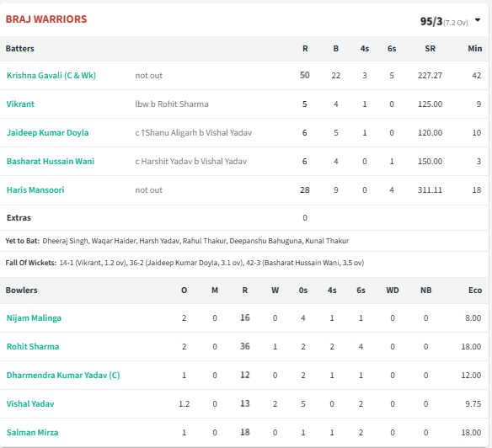Open Salman Mirza bowler profile
492x448 pixels.
32,432
